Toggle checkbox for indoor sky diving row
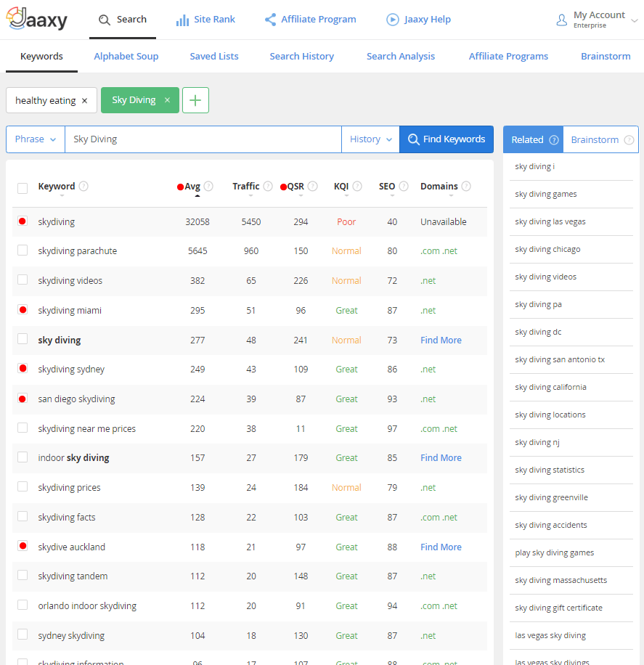This screenshot has width=644, height=665. [23, 457]
